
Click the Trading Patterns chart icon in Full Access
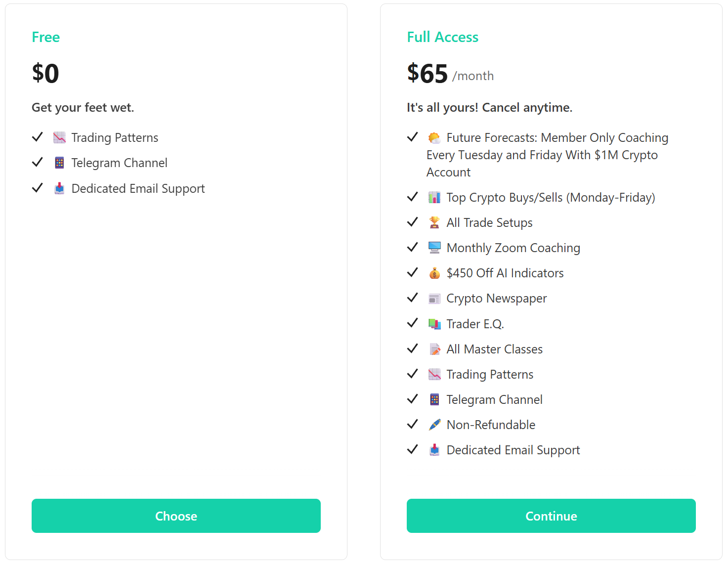[434, 374]
